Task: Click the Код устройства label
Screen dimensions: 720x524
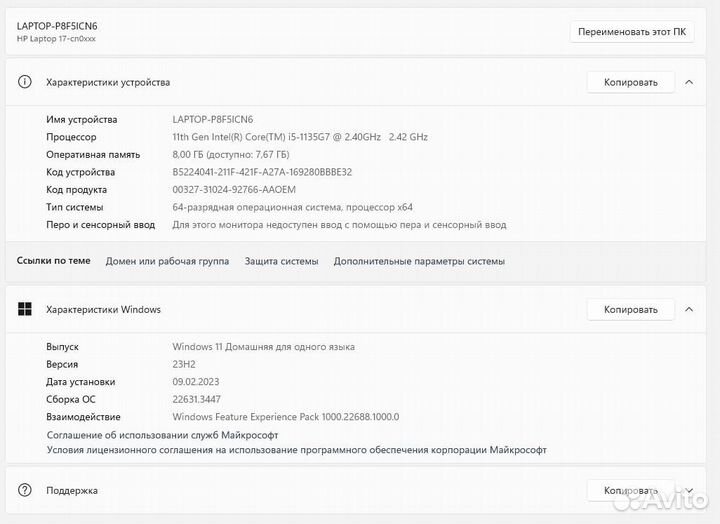Action: pyautogui.click(x=80, y=172)
